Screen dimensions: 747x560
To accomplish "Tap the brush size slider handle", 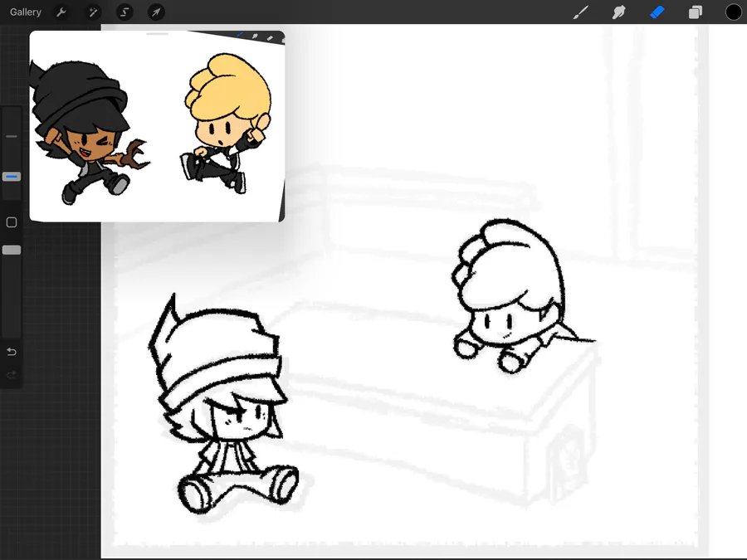I will point(12,177).
